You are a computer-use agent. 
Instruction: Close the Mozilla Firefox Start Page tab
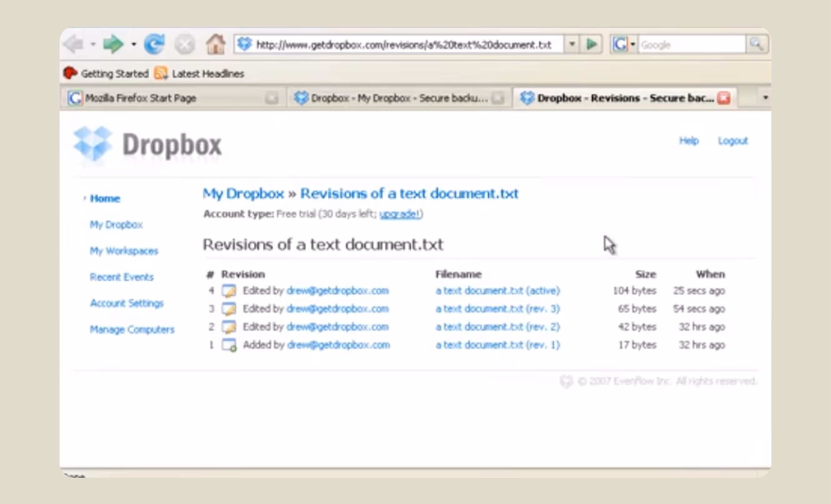coord(271,98)
